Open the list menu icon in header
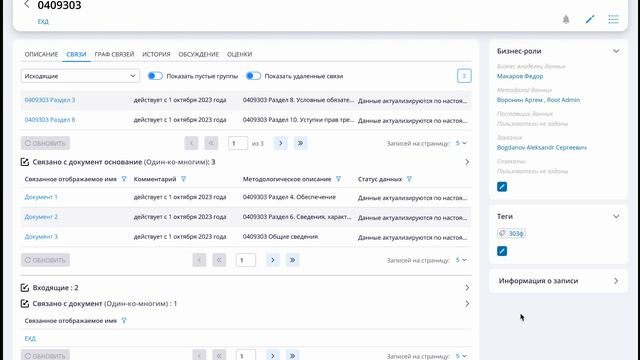The width and height of the screenshot is (640, 360). (613, 19)
